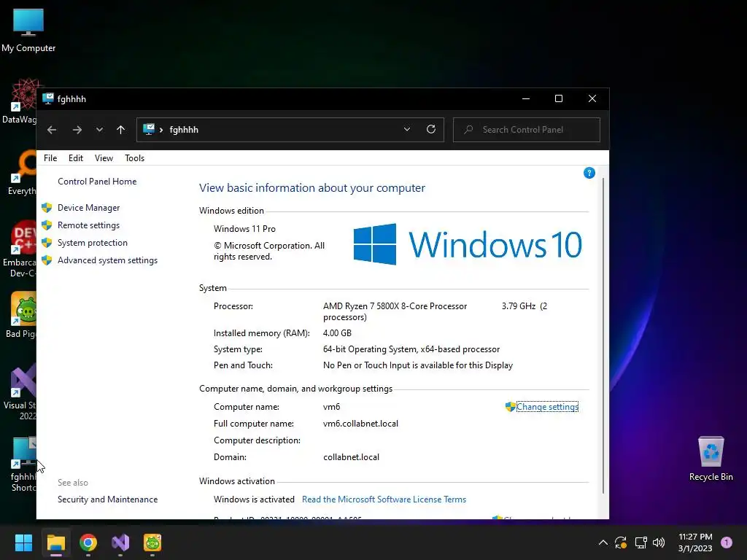The image size is (747, 560).
Task: Open the recent locations dropdown chevron
Action: click(99, 130)
